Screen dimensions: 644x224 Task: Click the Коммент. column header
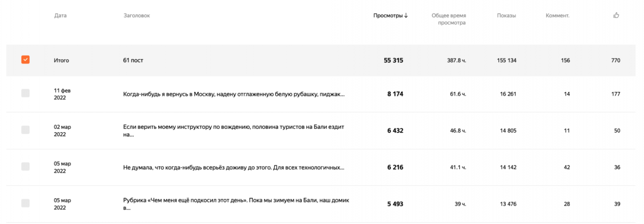coord(557,16)
